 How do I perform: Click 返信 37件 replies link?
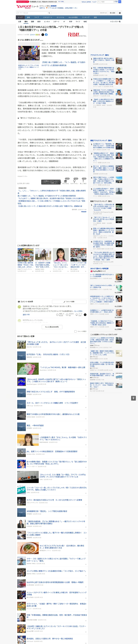[x=26, y=315]
